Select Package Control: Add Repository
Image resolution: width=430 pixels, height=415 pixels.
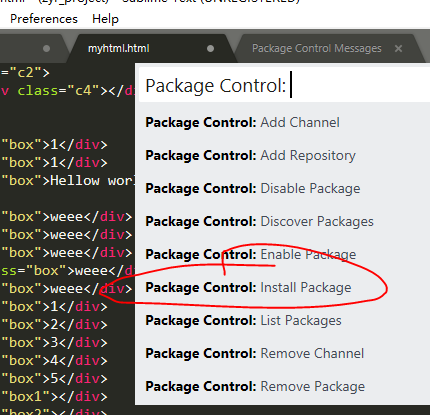point(283,155)
